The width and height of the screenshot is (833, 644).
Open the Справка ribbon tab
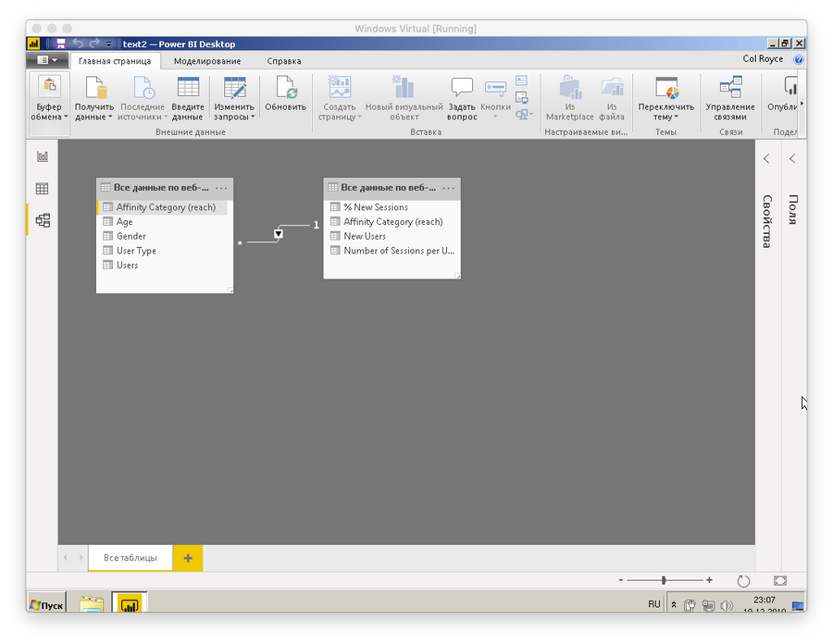click(x=283, y=61)
